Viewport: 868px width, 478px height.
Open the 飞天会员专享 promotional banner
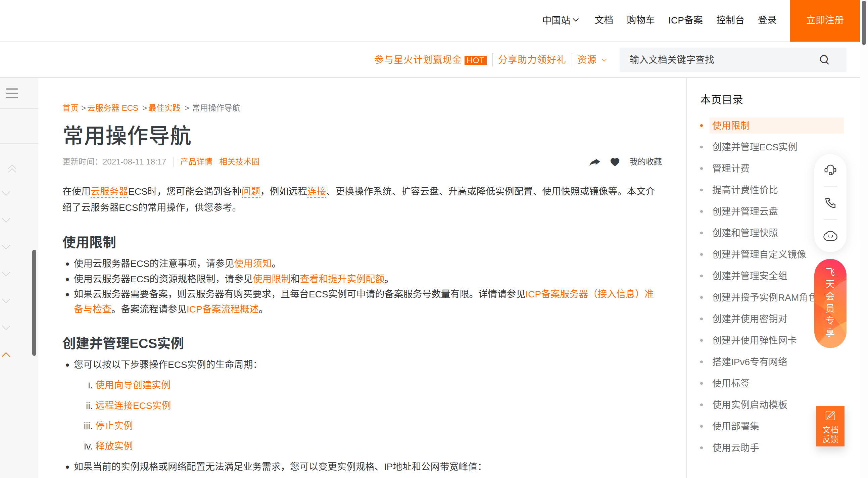830,303
